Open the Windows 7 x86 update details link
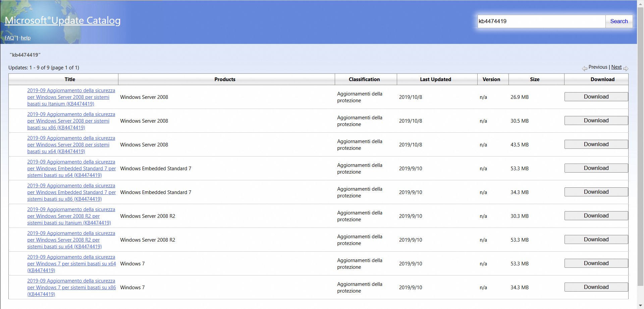The image size is (644, 309). [x=71, y=287]
